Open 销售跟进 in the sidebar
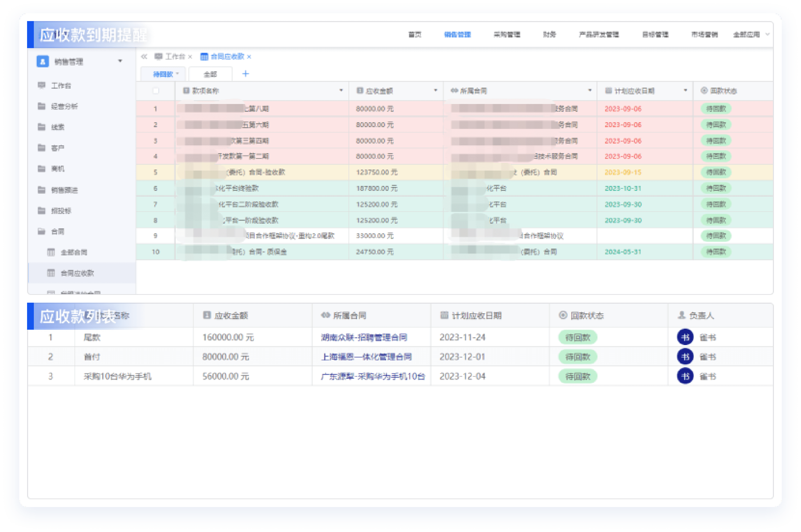 pyautogui.click(x=64, y=190)
